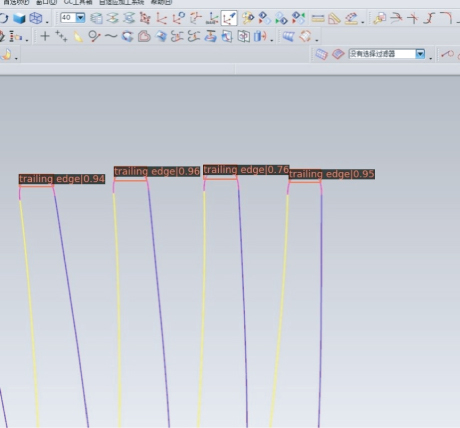Viewport: 460px width, 428px height.
Task: Select the Point Set three-plus tool
Action: point(61,36)
